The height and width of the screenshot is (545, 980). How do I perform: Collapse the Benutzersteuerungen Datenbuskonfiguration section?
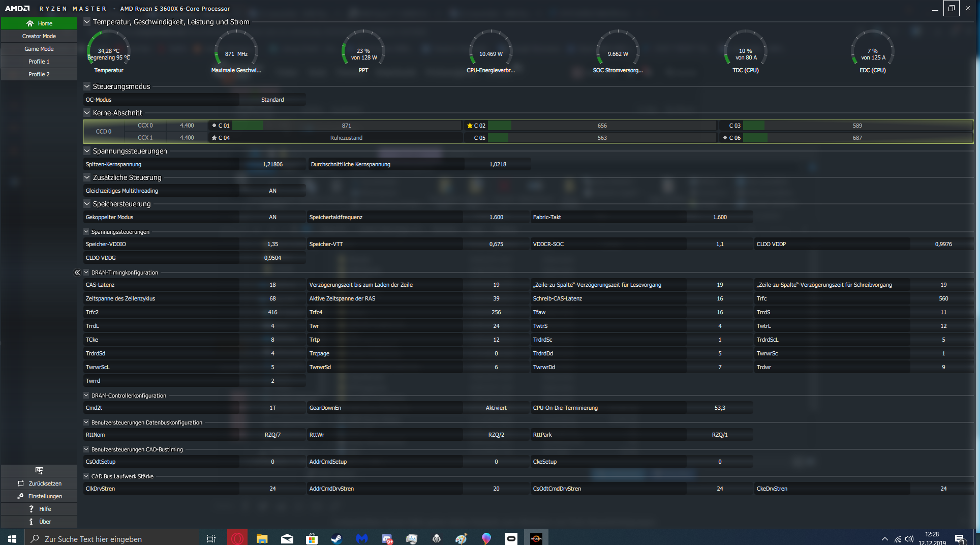[x=86, y=422]
